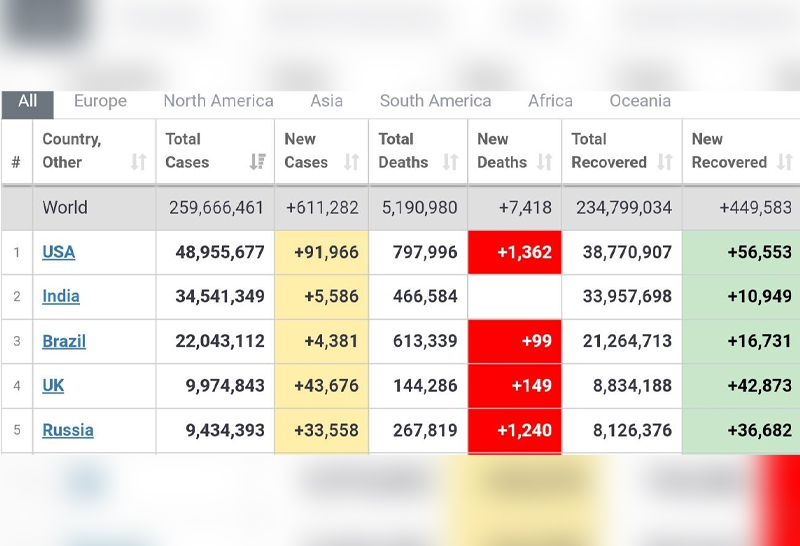800x546 pixels.
Task: Open the India country link
Action: click(x=61, y=296)
